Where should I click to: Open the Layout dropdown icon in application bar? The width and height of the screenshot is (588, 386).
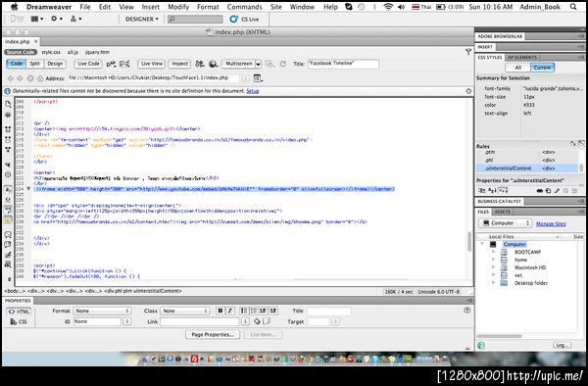pos(37,19)
